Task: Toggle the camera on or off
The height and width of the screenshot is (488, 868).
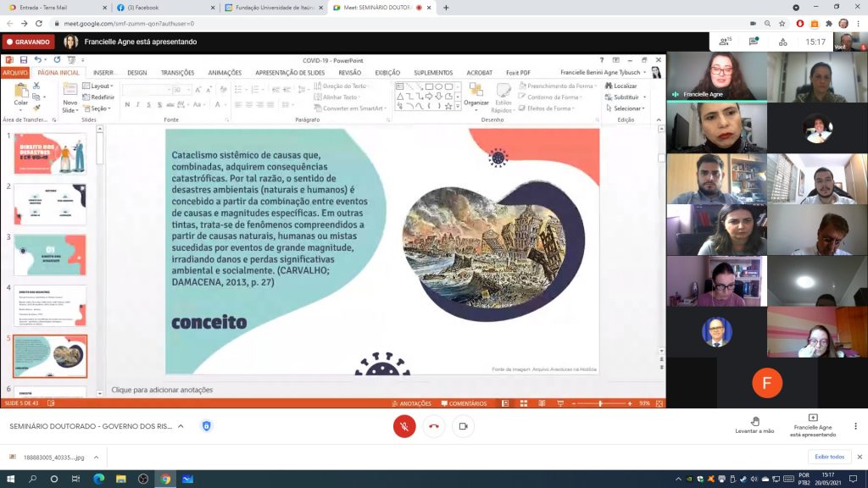Action: (463, 426)
